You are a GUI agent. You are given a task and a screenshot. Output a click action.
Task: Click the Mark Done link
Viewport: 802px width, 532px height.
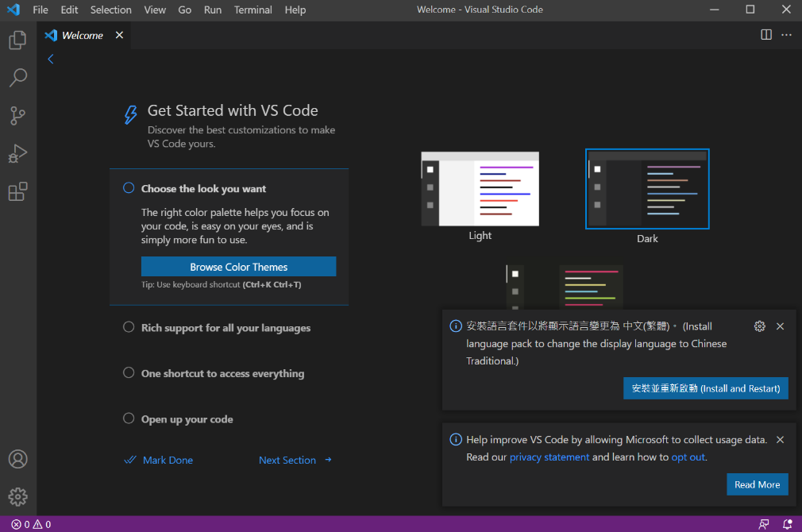pyautogui.click(x=168, y=460)
